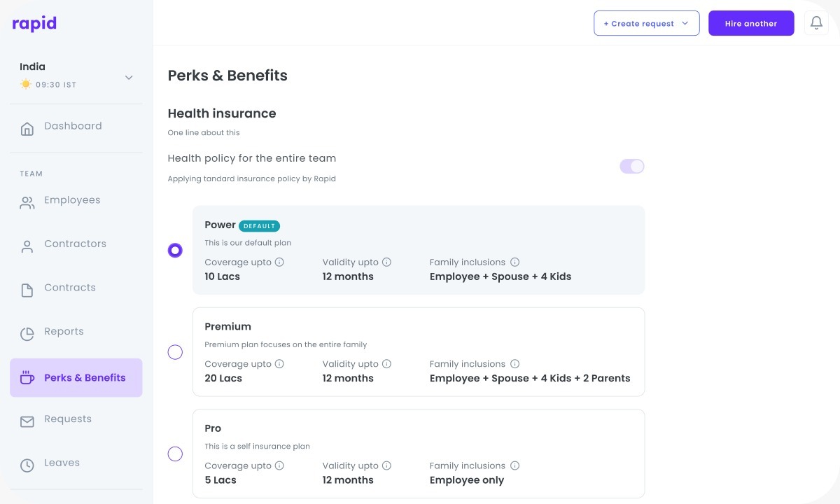The width and height of the screenshot is (840, 504).
Task: Click the Leaves clock icon
Action: 27,465
